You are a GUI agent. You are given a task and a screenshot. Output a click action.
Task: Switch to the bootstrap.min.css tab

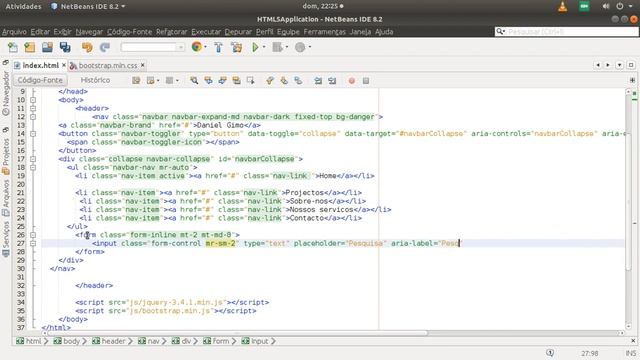click(108, 65)
